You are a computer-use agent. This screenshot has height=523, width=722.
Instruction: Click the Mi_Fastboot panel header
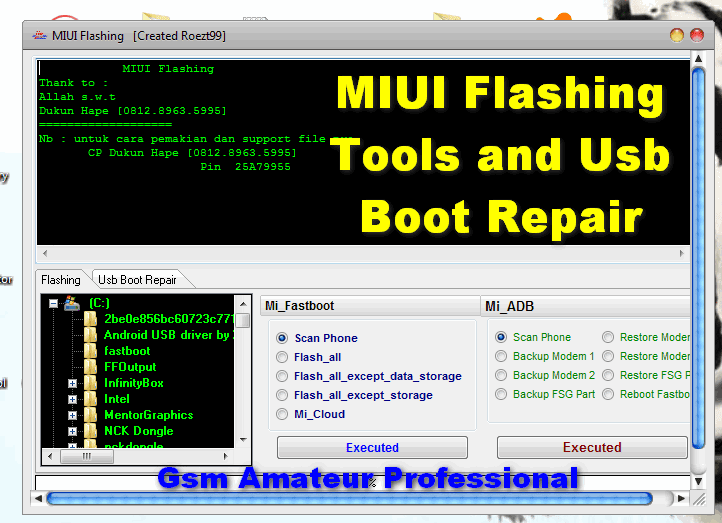pos(370,306)
